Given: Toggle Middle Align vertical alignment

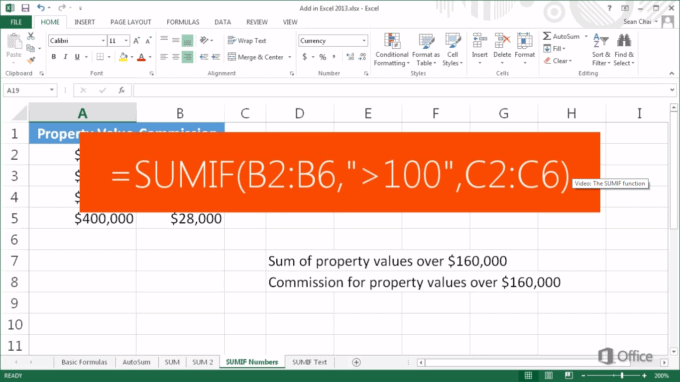Looking at the screenshot, I should [176, 40].
